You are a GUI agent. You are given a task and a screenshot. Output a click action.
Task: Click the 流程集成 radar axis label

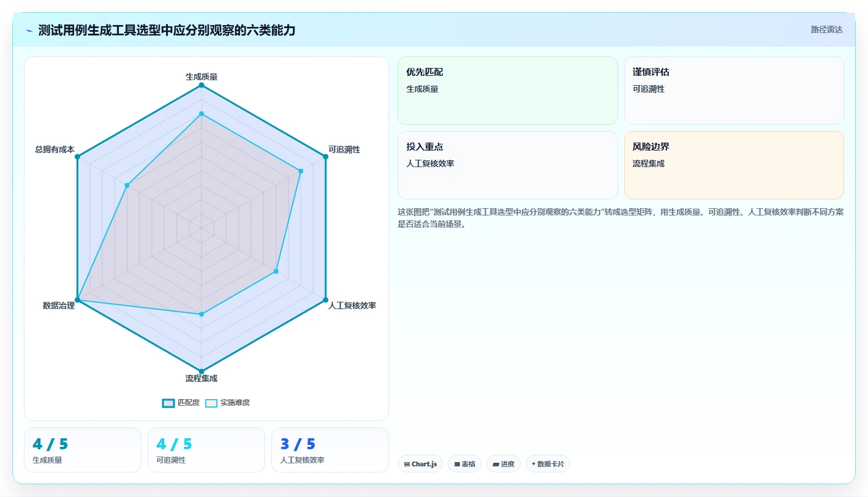[202, 378]
